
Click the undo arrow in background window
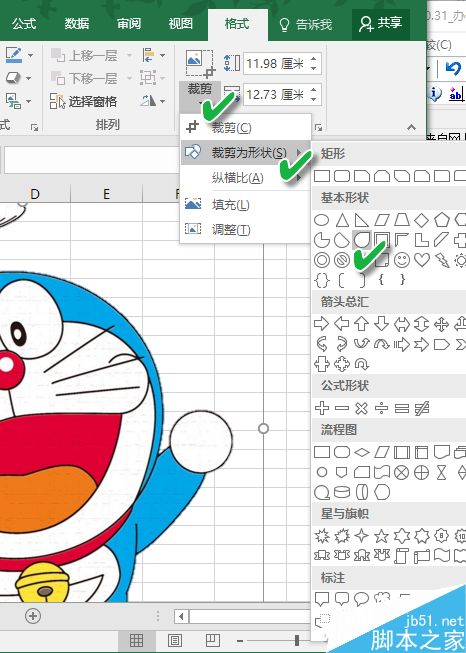tap(453, 68)
